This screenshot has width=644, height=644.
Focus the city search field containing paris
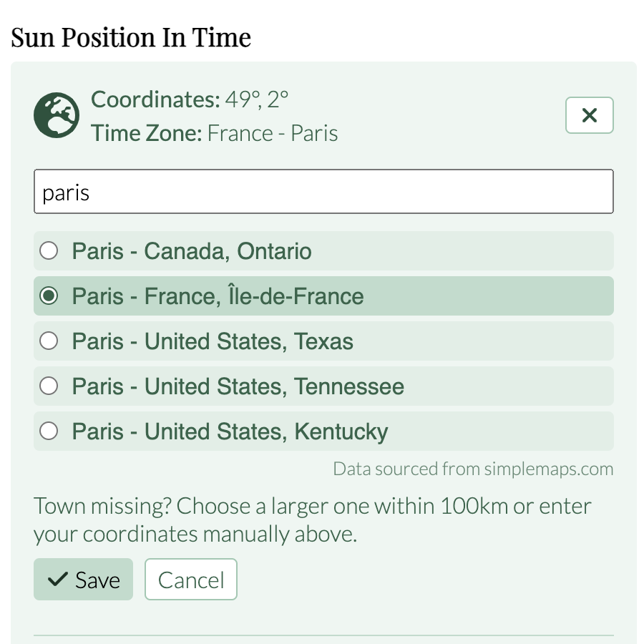(x=323, y=191)
